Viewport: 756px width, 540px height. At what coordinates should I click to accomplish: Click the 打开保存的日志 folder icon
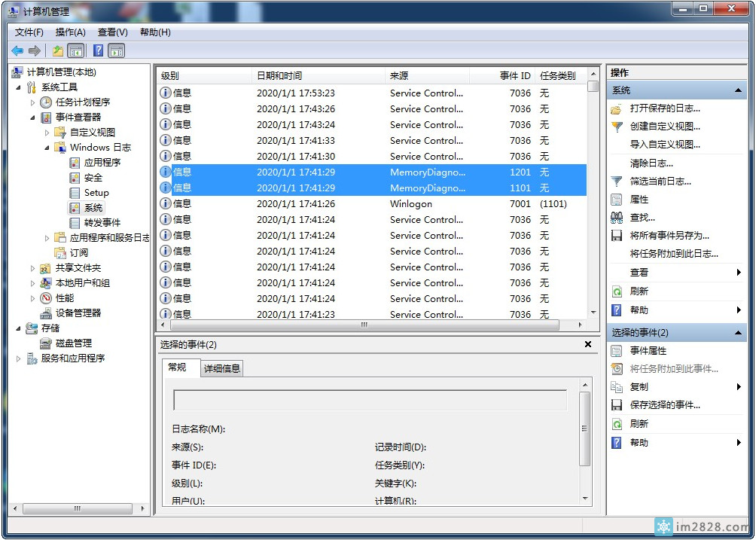coord(617,108)
